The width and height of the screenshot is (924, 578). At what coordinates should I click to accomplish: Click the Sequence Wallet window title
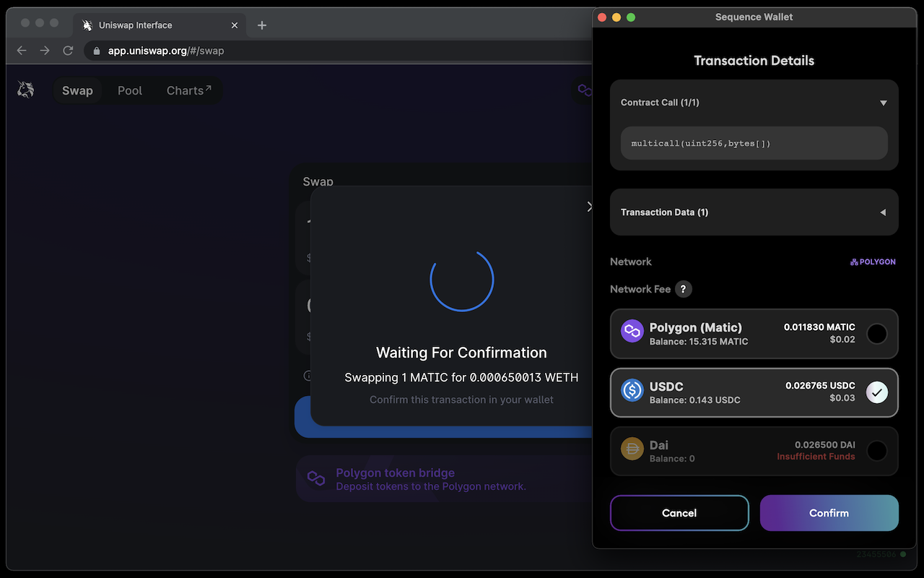(754, 17)
